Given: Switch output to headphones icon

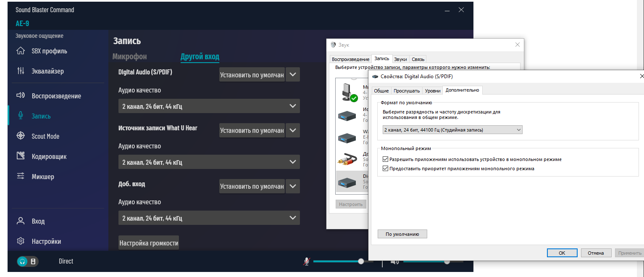Looking at the screenshot, I should click(x=23, y=261).
